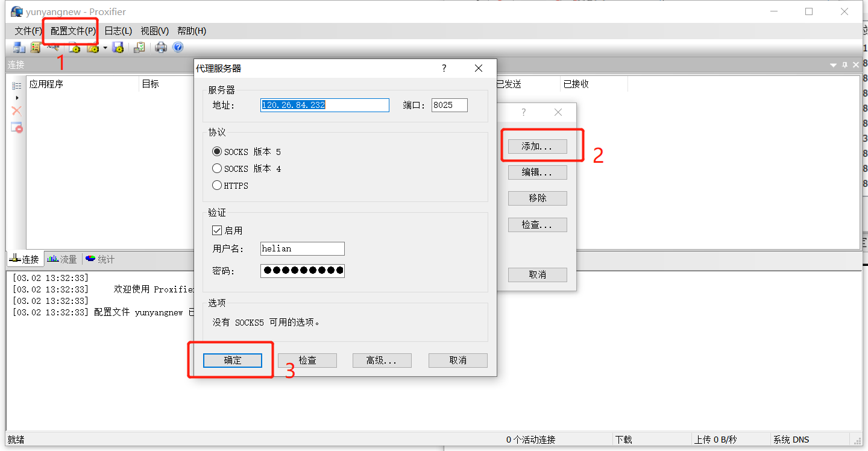Switch to the 统计 tab

pos(99,259)
